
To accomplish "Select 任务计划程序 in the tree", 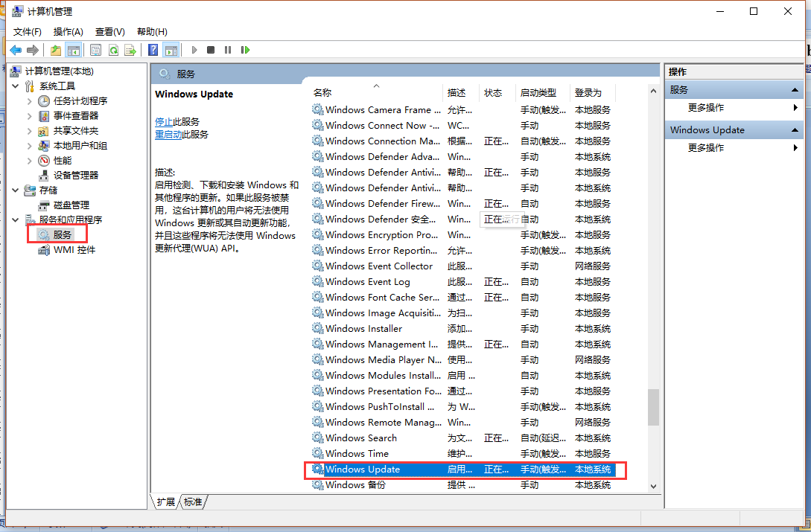I will coord(80,101).
